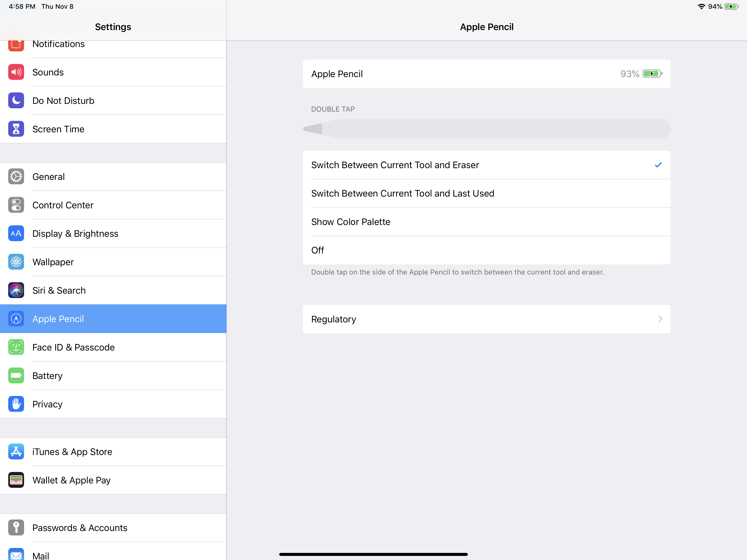Go to Siri & Search settings
This screenshot has height=560, width=747.
coord(113,290)
